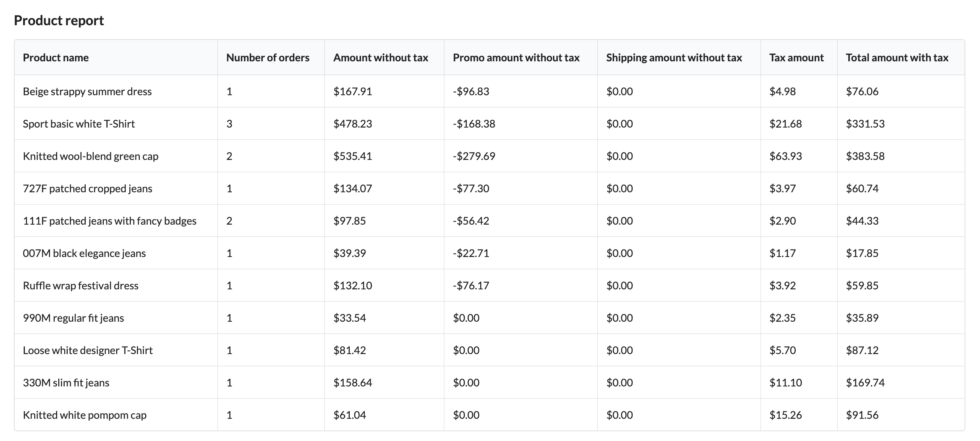This screenshot has width=980, height=441.
Task: Click the $15.26 tax amount
Action: click(786, 415)
